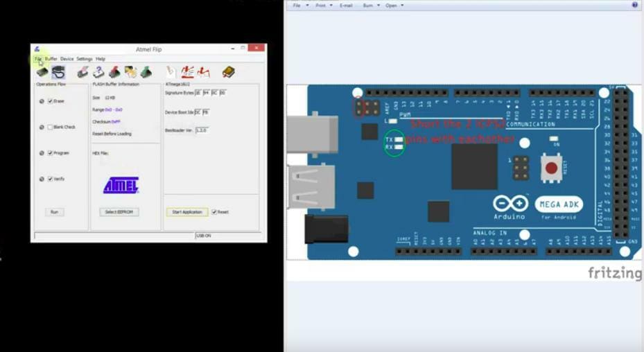The width and height of the screenshot is (644, 352).
Task: Click the first red buffer toolbar icon
Action: (188, 72)
